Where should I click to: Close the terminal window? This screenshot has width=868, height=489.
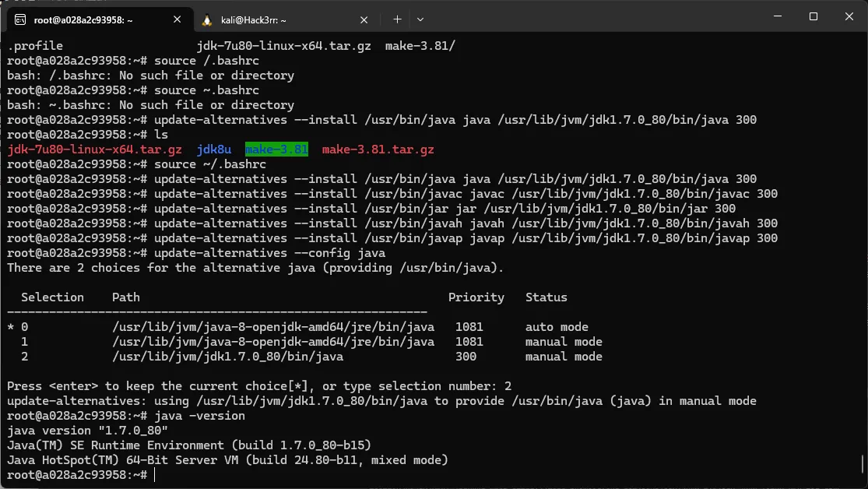pyautogui.click(x=849, y=16)
